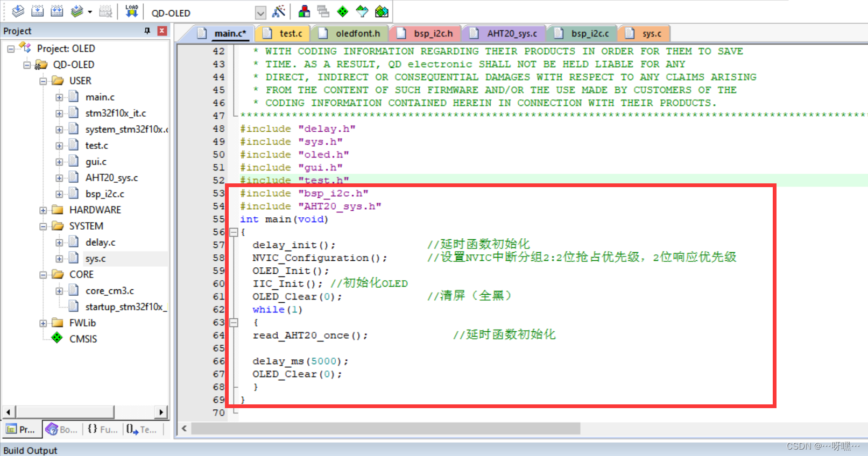Collapse the SYSTEM folder
The image size is (868, 456).
coord(43,226)
